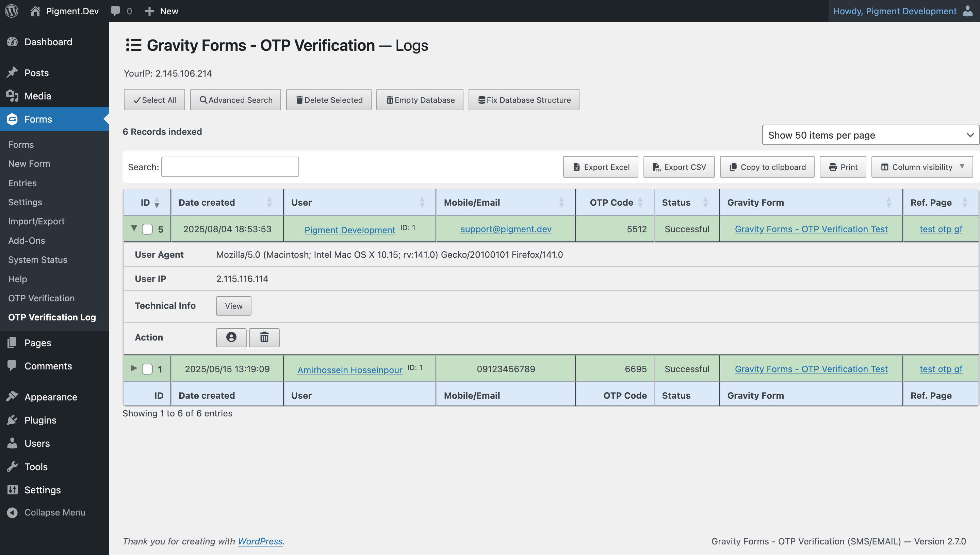This screenshot has width=980, height=555.
Task: Open the Pigment.Dev site home icon
Action: (x=35, y=11)
